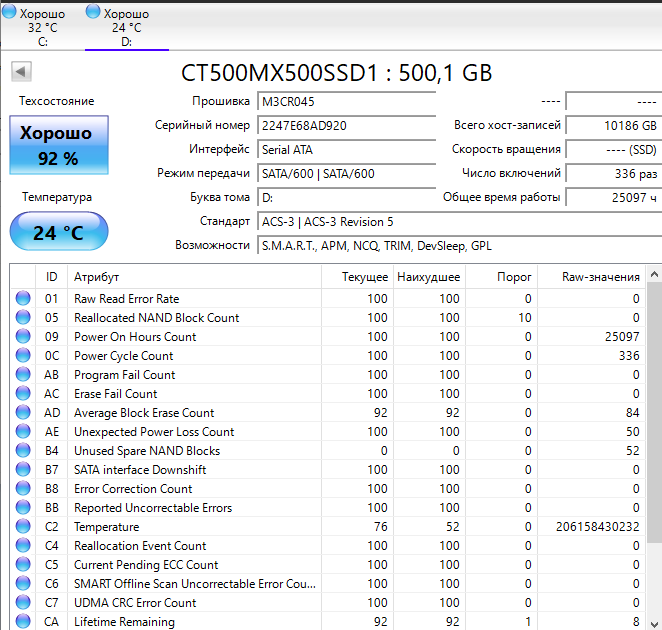
Task: Click the status icon for SATA interface Downshift
Action: tap(23, 469)
